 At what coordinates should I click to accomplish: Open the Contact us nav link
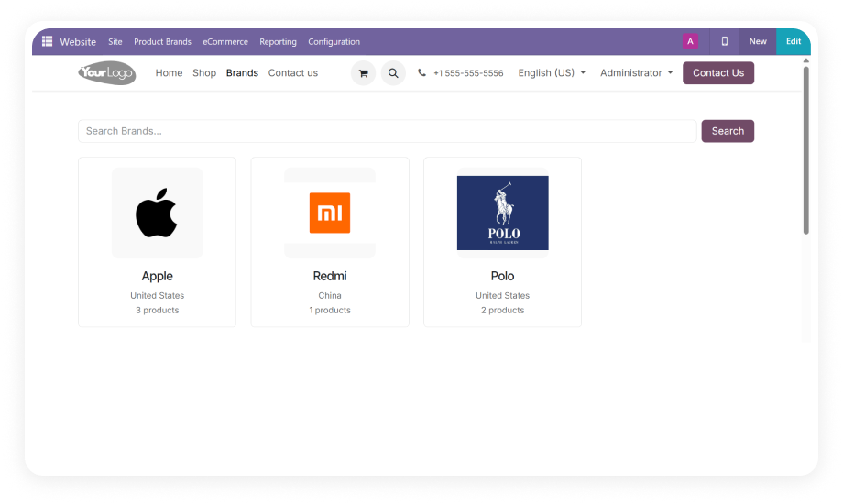[x=293, y=72]
